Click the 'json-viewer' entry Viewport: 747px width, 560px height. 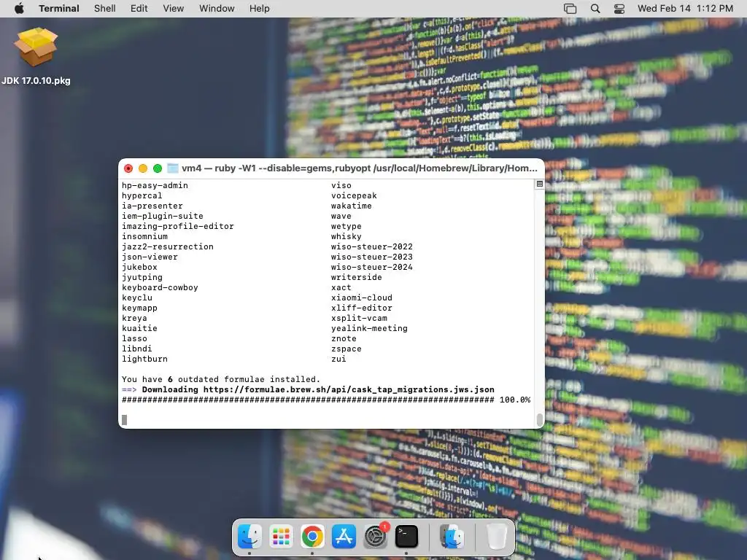click(x=150, y=257)
